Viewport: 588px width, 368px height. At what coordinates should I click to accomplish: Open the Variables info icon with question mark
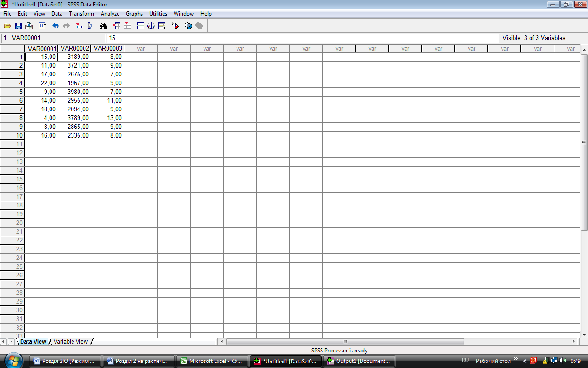point(90,26)
